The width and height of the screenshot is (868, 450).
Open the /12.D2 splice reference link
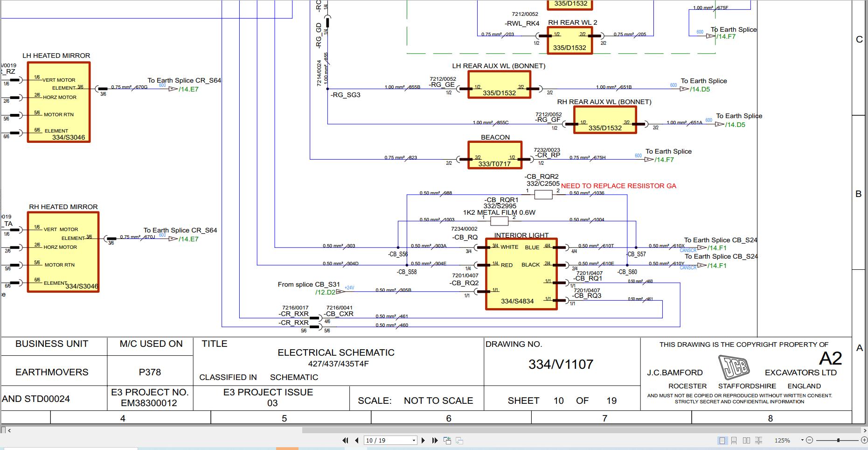point(325,292)
